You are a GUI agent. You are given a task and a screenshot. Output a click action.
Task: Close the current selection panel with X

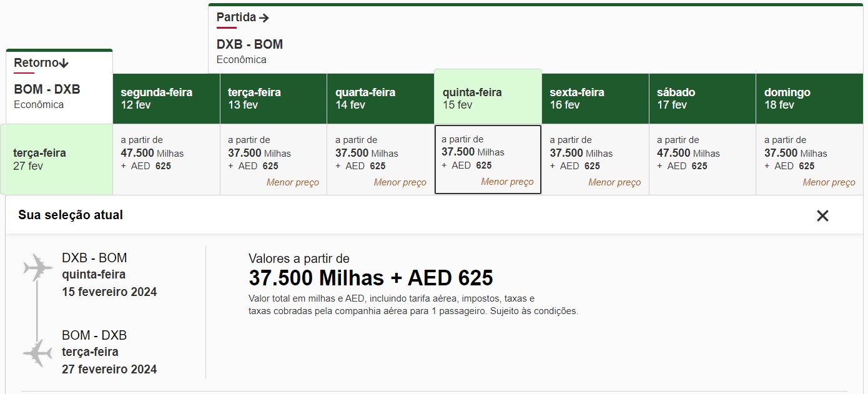click(x=822, y=216)
